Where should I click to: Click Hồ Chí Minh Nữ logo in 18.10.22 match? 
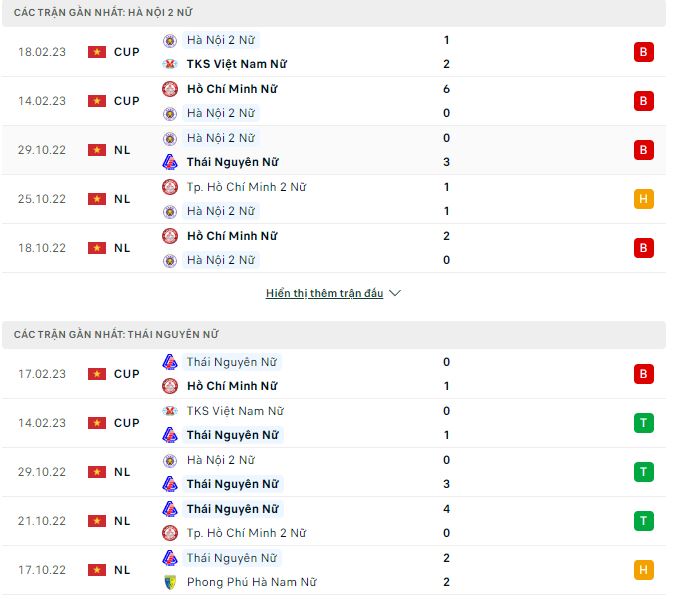[170, 236]
